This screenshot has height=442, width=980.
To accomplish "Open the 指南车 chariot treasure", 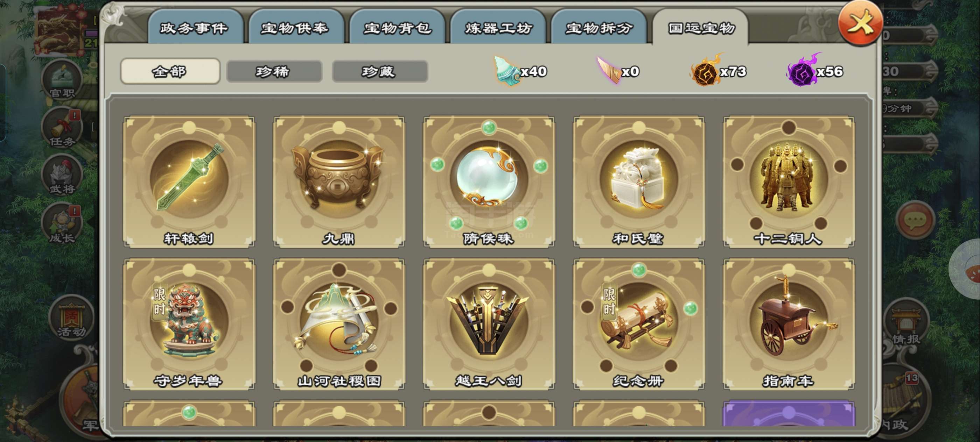I will pyautogui.click(x=789, y=324).
